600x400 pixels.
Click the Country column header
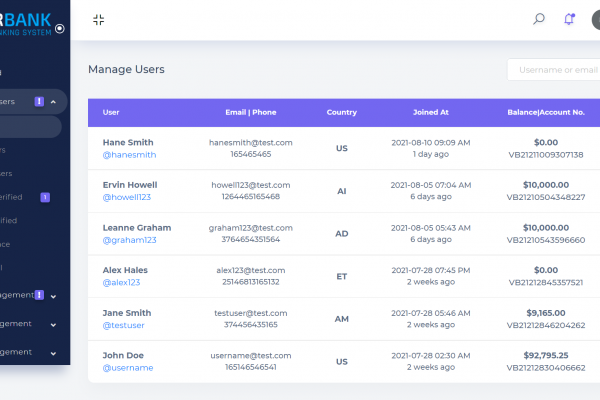[342, 113]
